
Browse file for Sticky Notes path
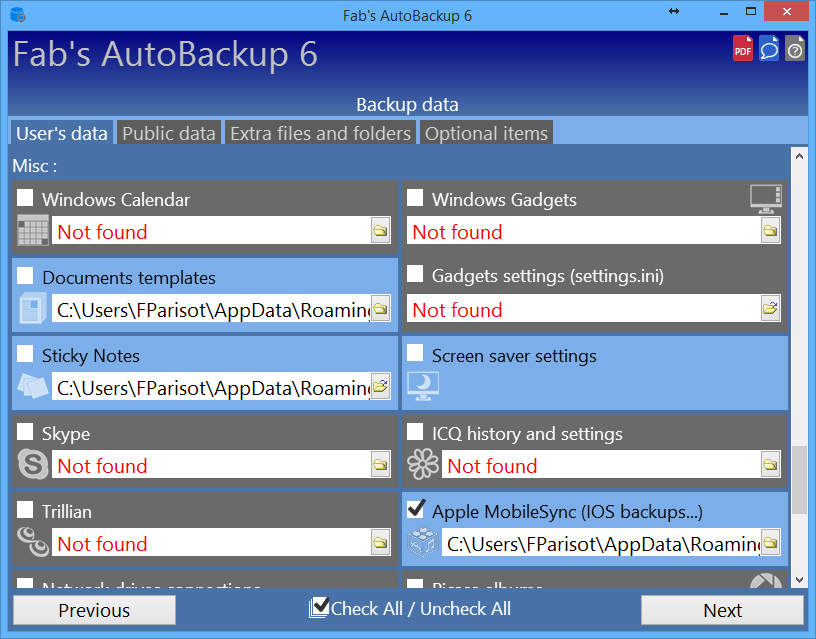[x=381, y=386]
